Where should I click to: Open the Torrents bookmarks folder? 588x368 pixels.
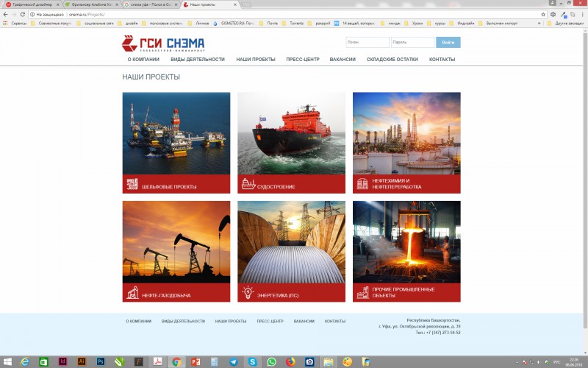point(293,24)
